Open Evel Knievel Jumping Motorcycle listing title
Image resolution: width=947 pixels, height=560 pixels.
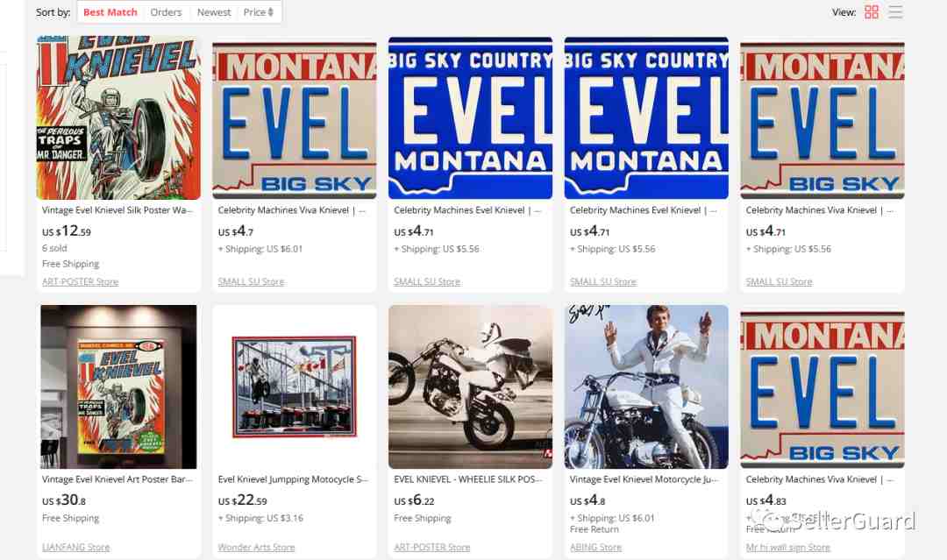[x=293, y=479]
